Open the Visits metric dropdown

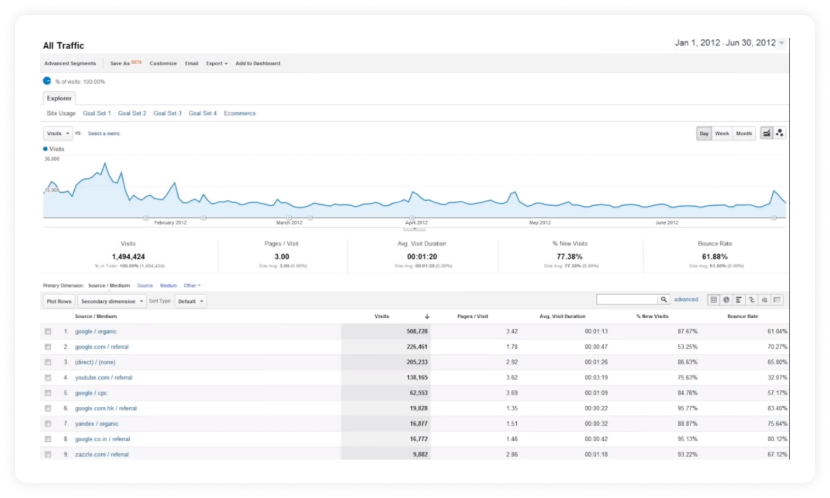click(58, 133)
